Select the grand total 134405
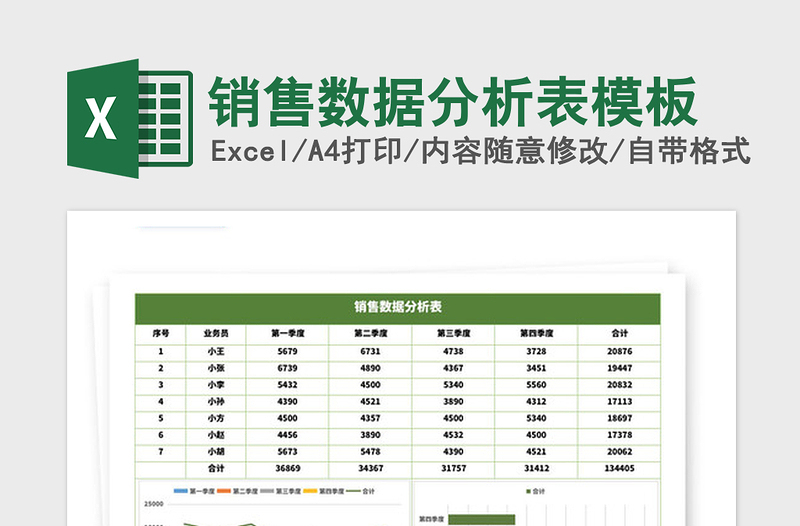Image resolution: width=800 pixels, height=526 pixels. point(620,468)
